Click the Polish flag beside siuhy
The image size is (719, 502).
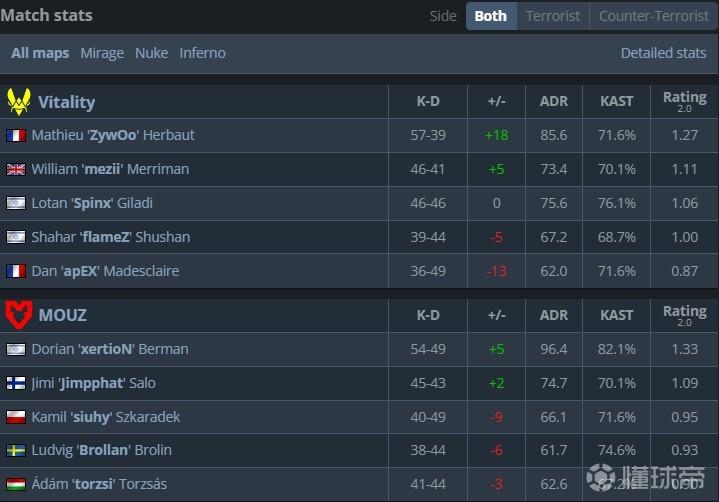(16, 417)
